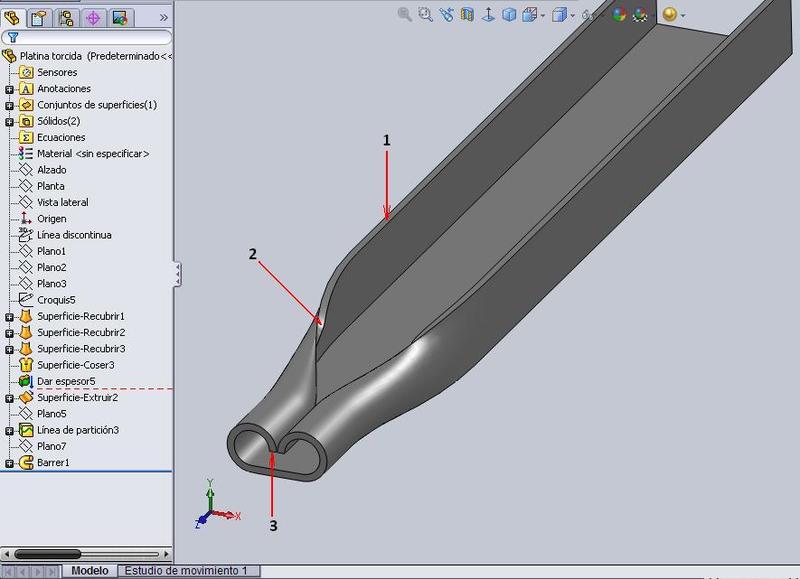Click the Zoom to Area icon
The width and height of the screenshot is (800, 579).
click(x=425, y=14)
